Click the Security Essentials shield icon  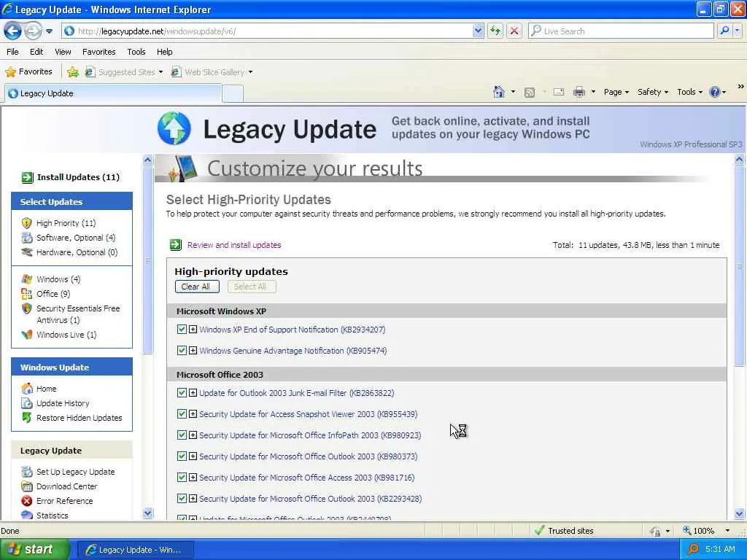(27, 308)
